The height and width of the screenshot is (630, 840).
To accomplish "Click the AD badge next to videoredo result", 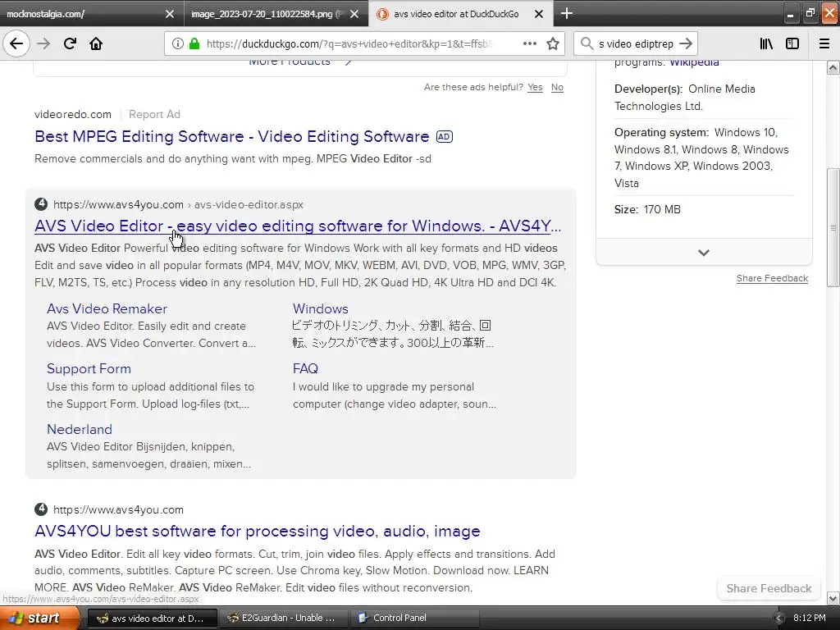I will pyautogui.click(x=444, y=137).
